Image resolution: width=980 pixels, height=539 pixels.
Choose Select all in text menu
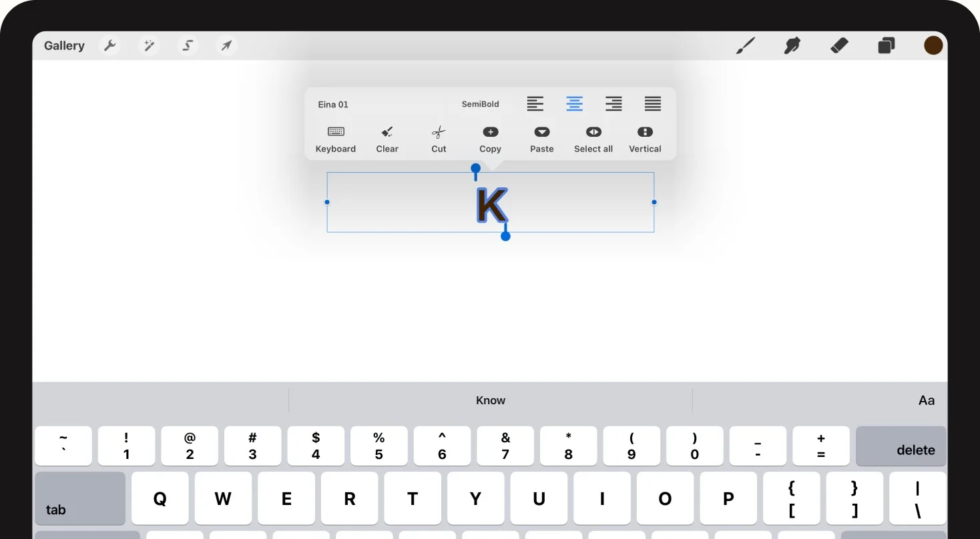pos(593,139)
